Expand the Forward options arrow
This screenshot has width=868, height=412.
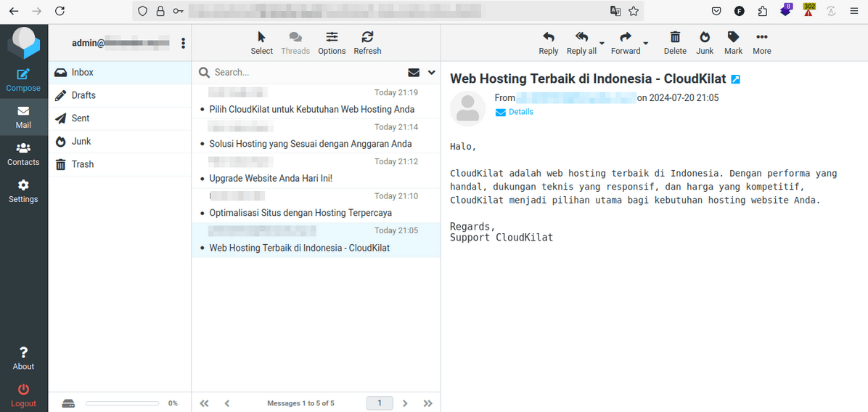tap(646, 43)
